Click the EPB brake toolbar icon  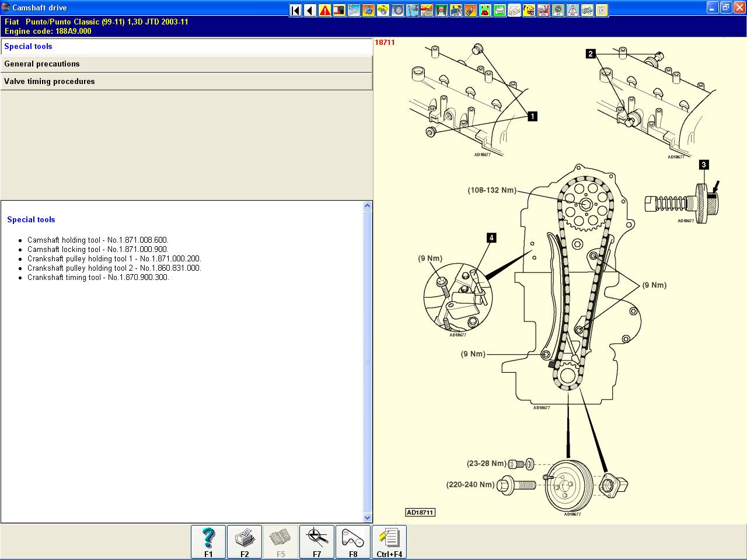click(456, 10)
